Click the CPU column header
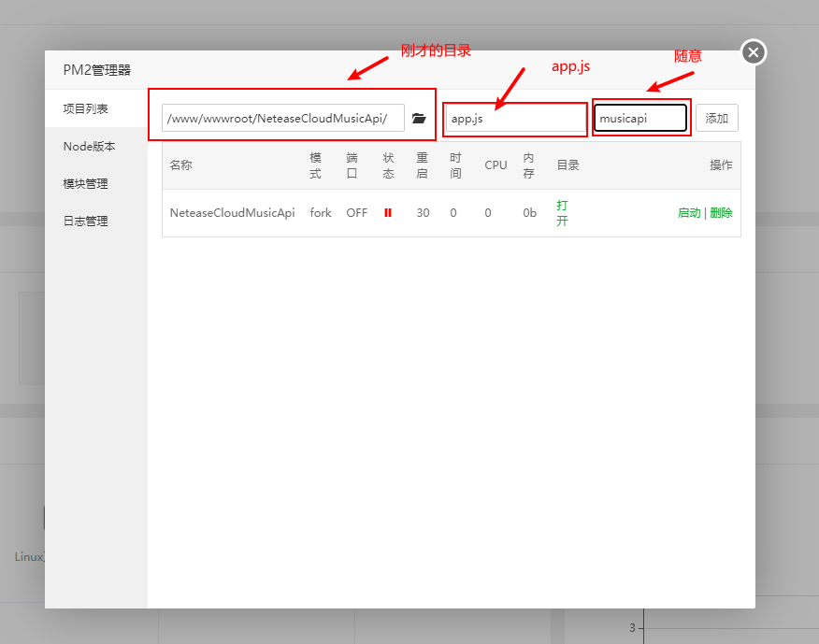 click(x=496, y=165)
